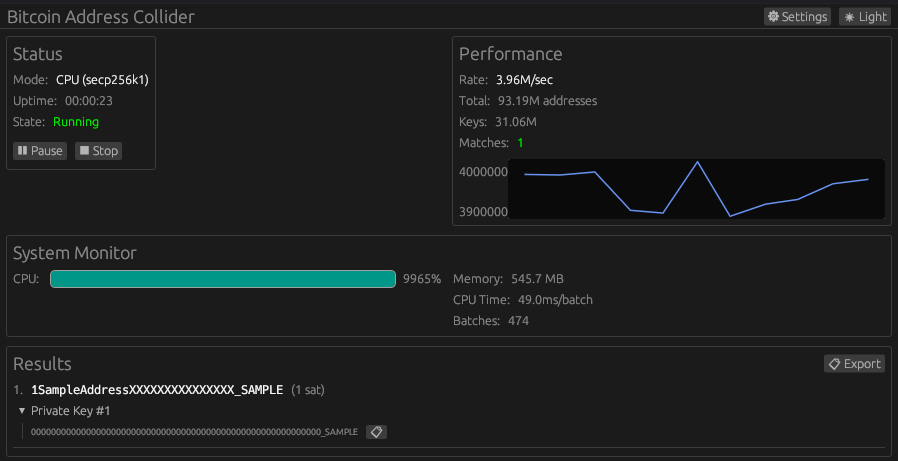Open the Settings panel
Screen dimensions: 898x461
click(x=797, y=17)
